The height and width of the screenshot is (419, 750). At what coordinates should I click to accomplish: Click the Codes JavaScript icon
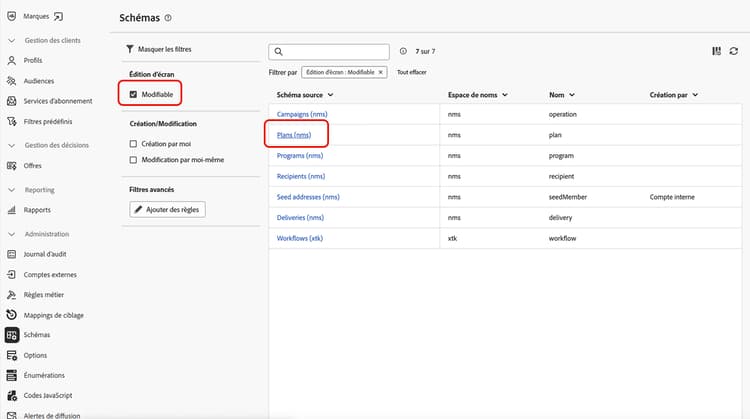12,396
